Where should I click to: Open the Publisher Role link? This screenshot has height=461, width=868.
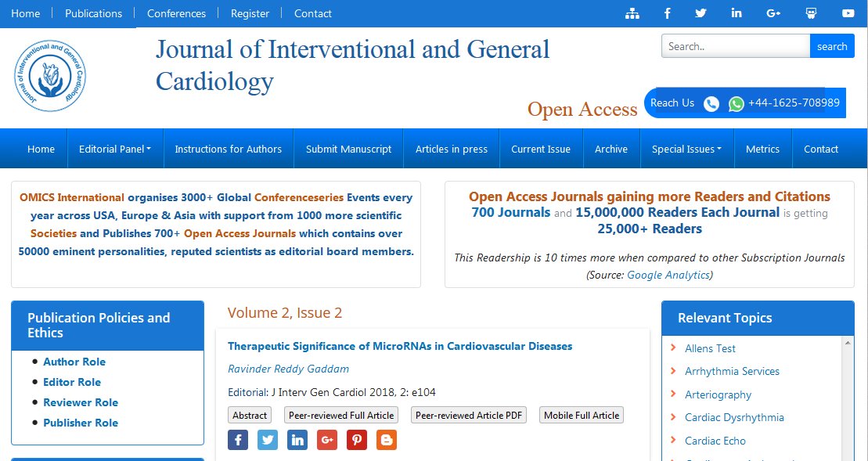[x=81, y=423]
